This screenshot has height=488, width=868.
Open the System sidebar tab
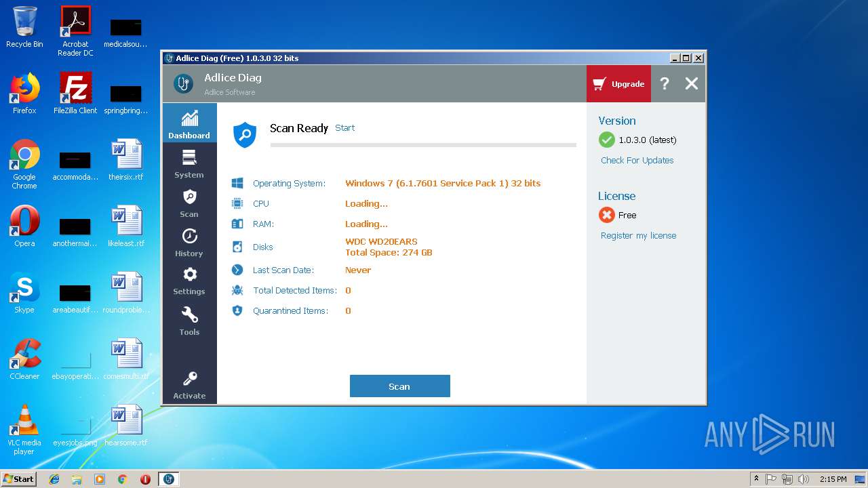point(189,163)
